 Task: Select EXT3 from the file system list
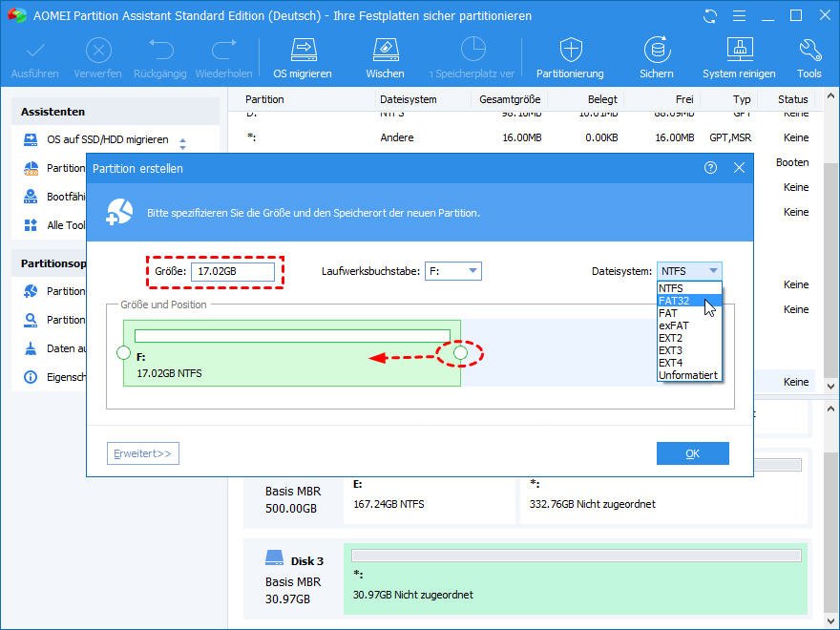click(689, 350)
